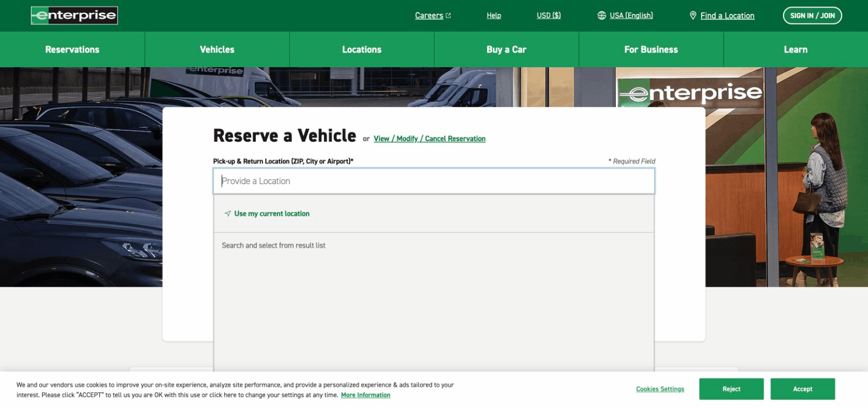Open the Vehicles menu
The height and width of the screenshot is (408, 868).
217,49
